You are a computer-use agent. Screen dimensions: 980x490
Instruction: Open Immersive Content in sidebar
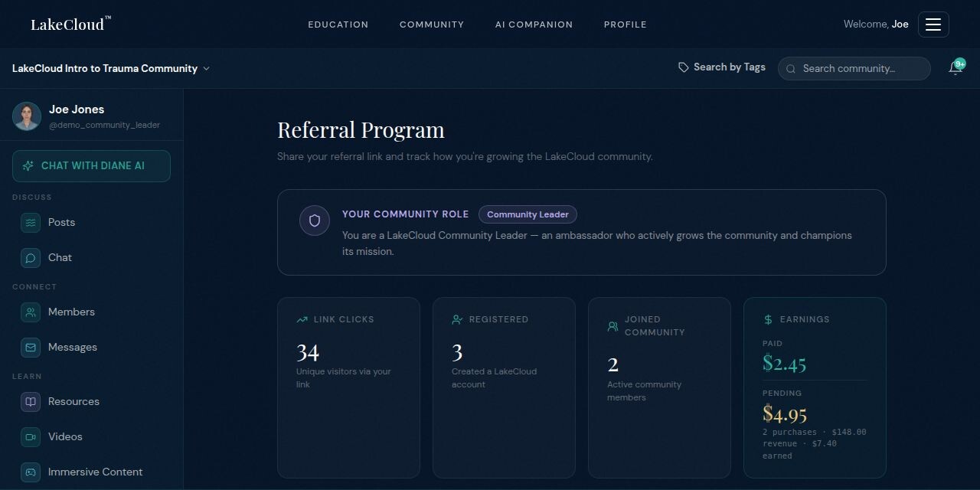click(x=91, y=472)
